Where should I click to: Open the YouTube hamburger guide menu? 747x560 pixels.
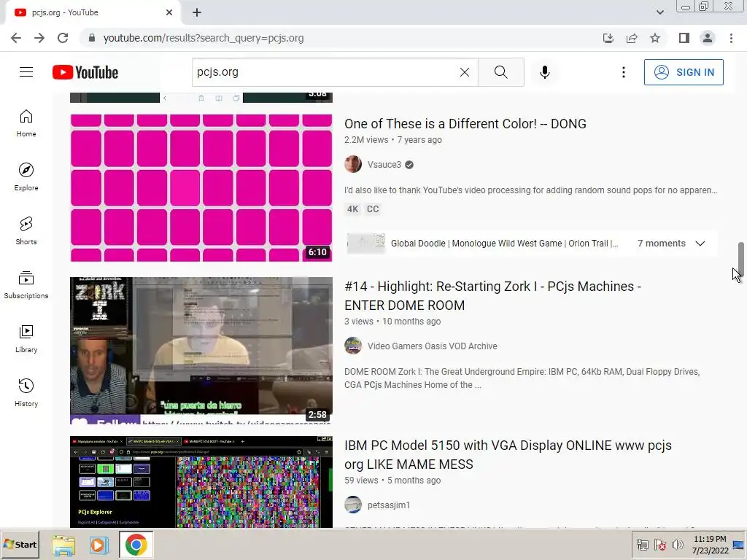pyautogui.click(x=26, y=72)
